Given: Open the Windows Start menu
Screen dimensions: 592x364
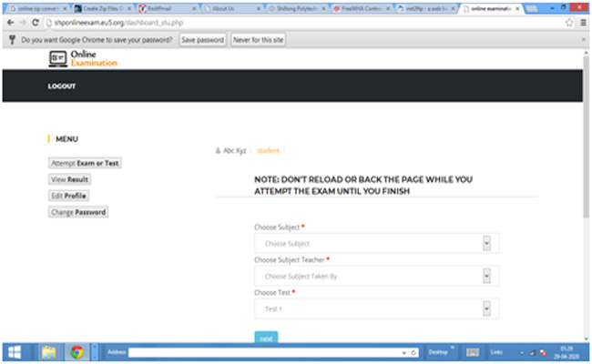Looking at the screenshot, I should point(15,351).
